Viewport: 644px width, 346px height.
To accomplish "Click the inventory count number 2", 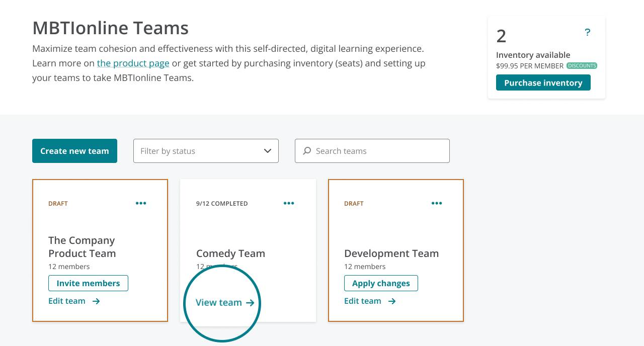I will [x=501, y=36].
